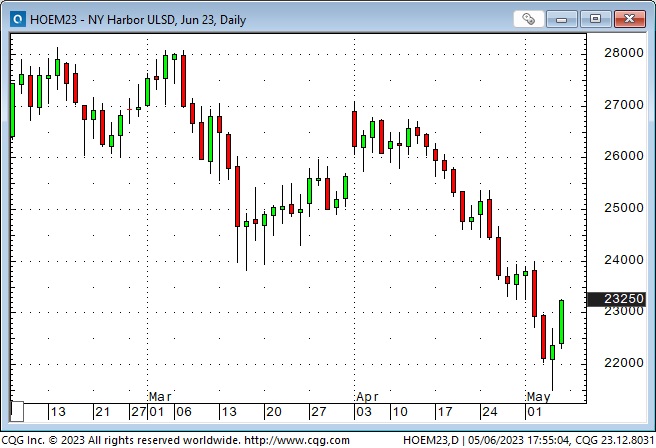
Task: Click the tall red candlestick at April 3 gap
Action: (354, 129)
